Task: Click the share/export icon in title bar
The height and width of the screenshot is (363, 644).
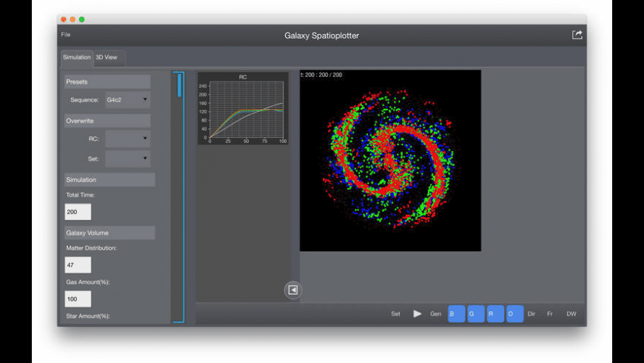Action: [577, 35]
